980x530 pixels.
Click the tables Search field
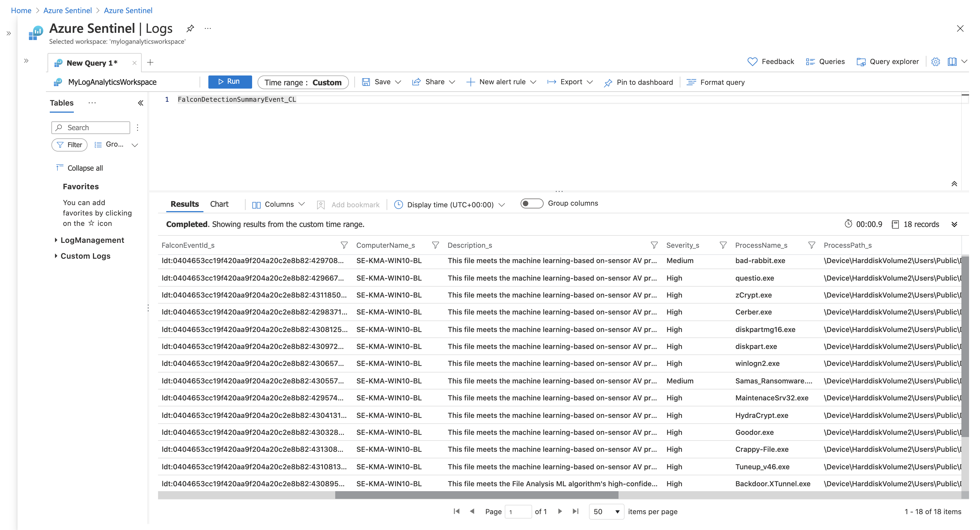[91, 127]
